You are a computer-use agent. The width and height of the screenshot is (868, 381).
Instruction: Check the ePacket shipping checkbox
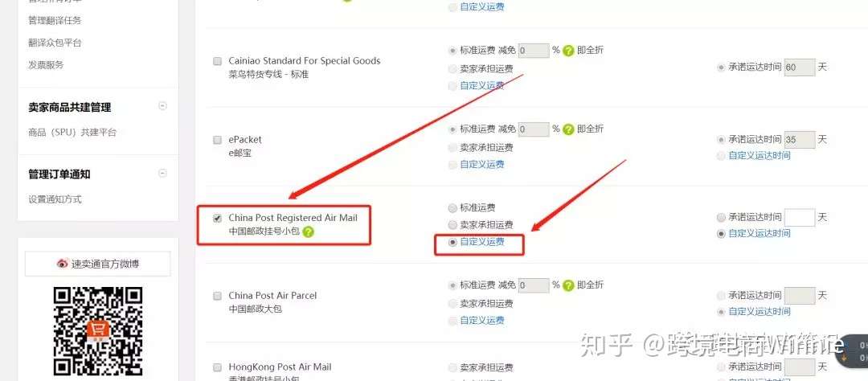pyautogui.click(x=218, y=140)
